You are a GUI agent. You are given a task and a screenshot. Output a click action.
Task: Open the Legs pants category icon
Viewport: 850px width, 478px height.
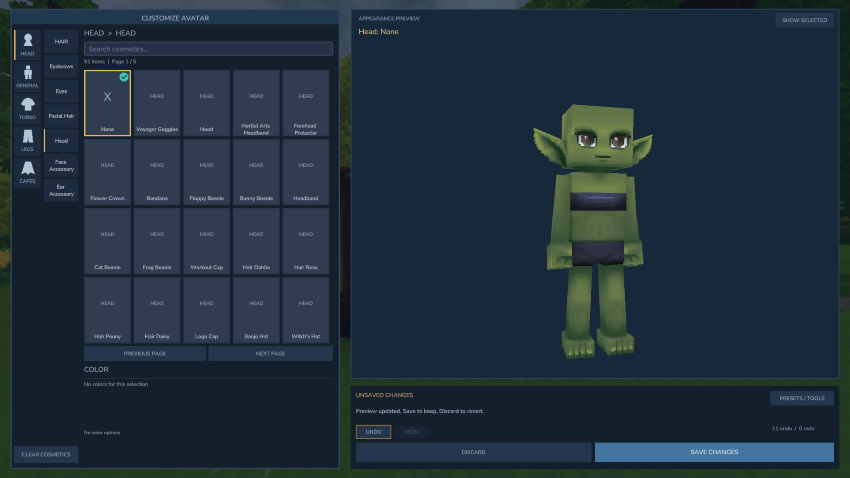(x=28, y=140)
